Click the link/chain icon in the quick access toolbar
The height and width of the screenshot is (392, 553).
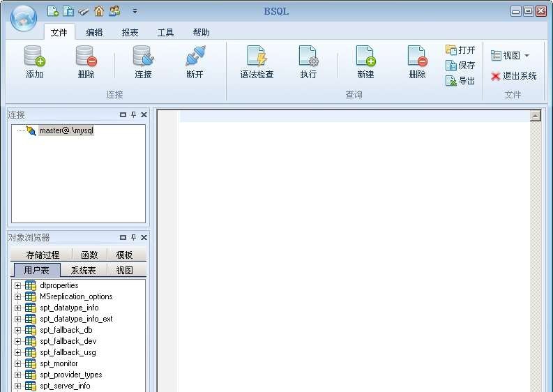click(x=83, y=11)
